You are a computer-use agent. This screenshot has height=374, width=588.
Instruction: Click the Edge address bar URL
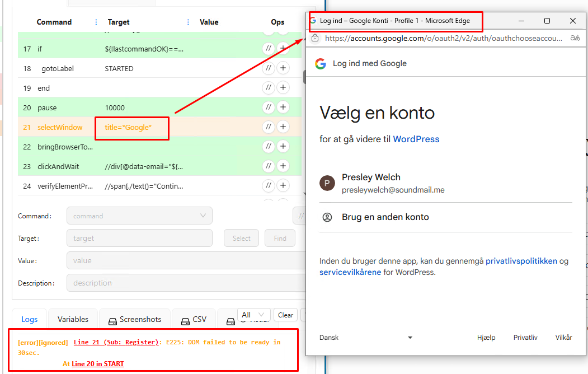click(x=443, y=38)
